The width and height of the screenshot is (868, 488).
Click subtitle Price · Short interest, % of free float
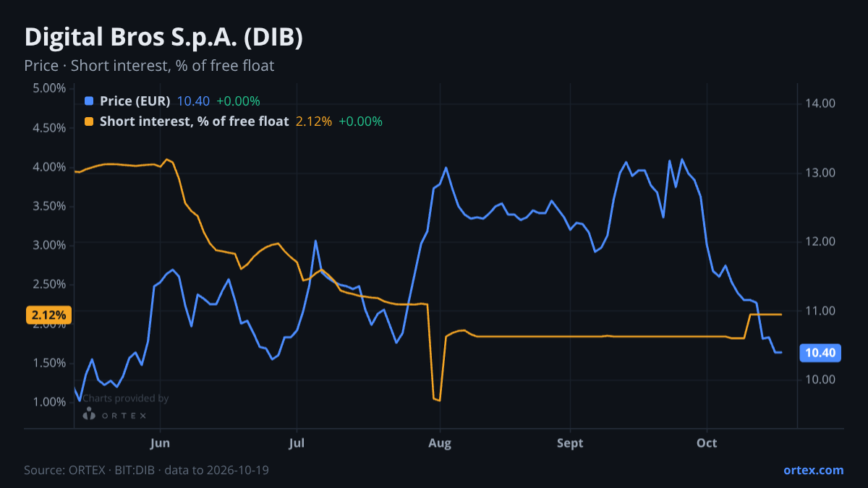(149, 66)
